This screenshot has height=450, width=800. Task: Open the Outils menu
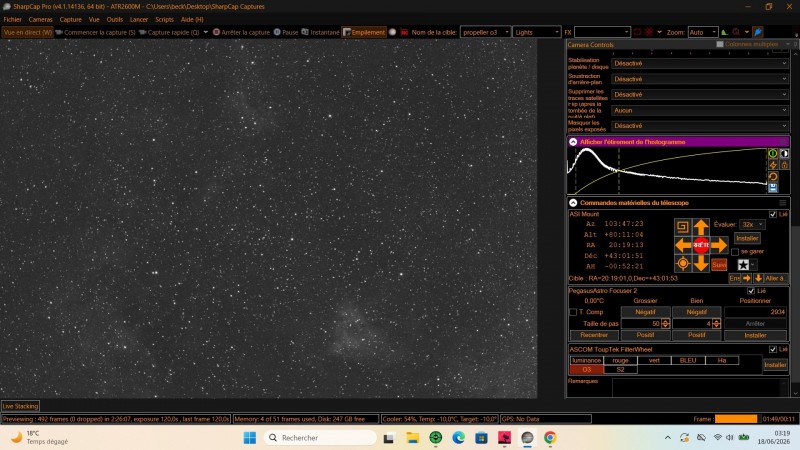115,19
